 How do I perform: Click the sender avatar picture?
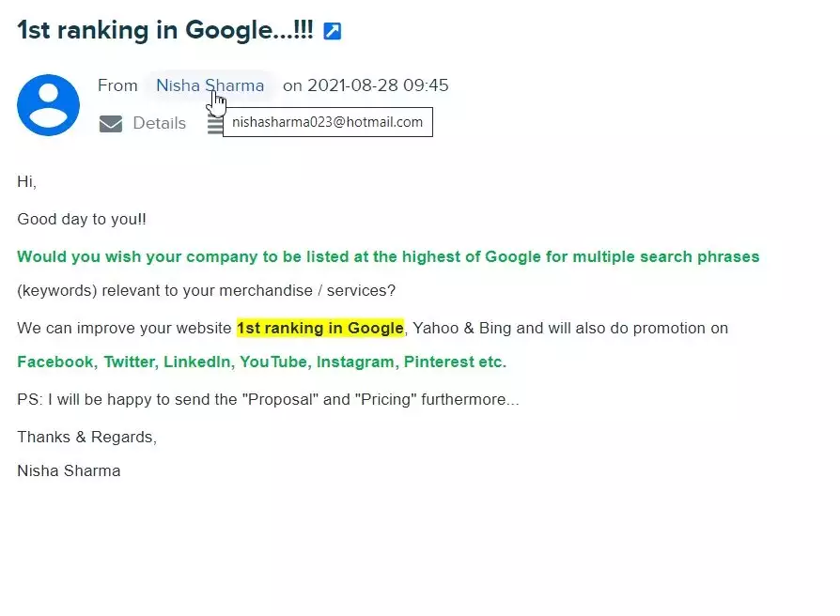click(x=48, y=105)
